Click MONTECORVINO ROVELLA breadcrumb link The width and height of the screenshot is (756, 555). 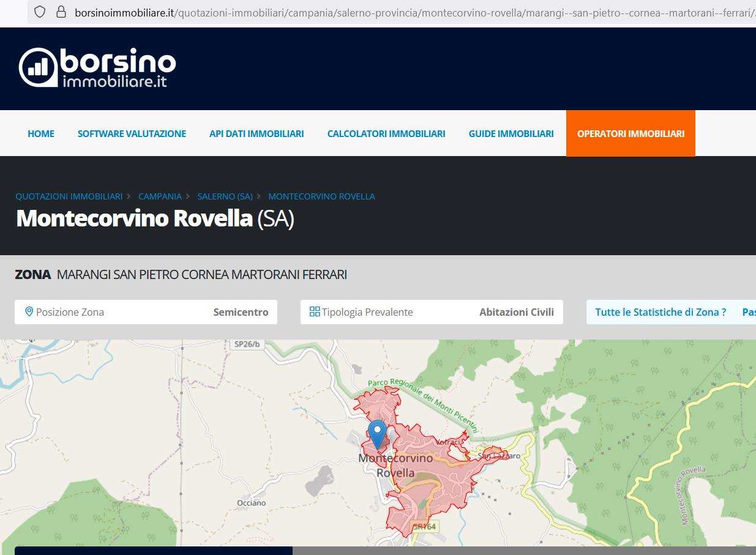click(321, 196)
